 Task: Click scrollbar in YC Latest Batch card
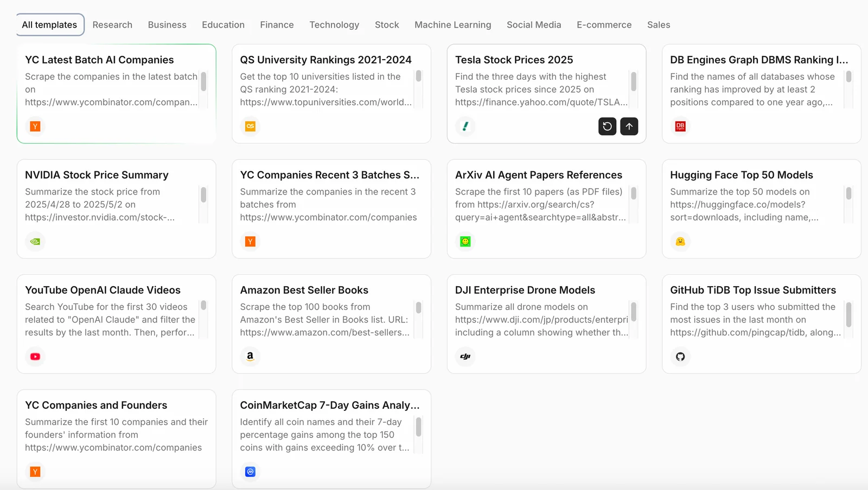(203, 82)
